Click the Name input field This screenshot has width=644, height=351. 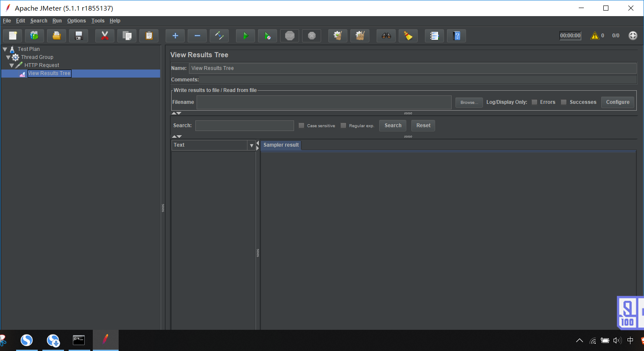[413, 68]
